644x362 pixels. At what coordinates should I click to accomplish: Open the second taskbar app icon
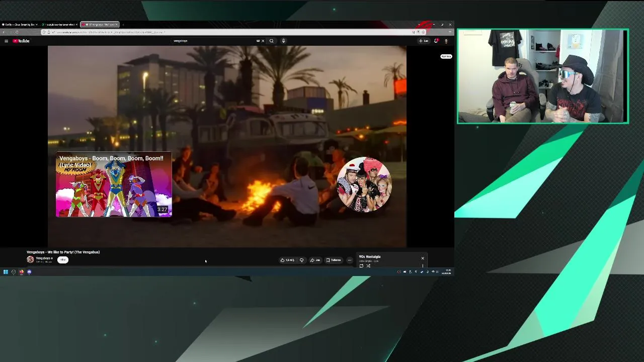14,272
